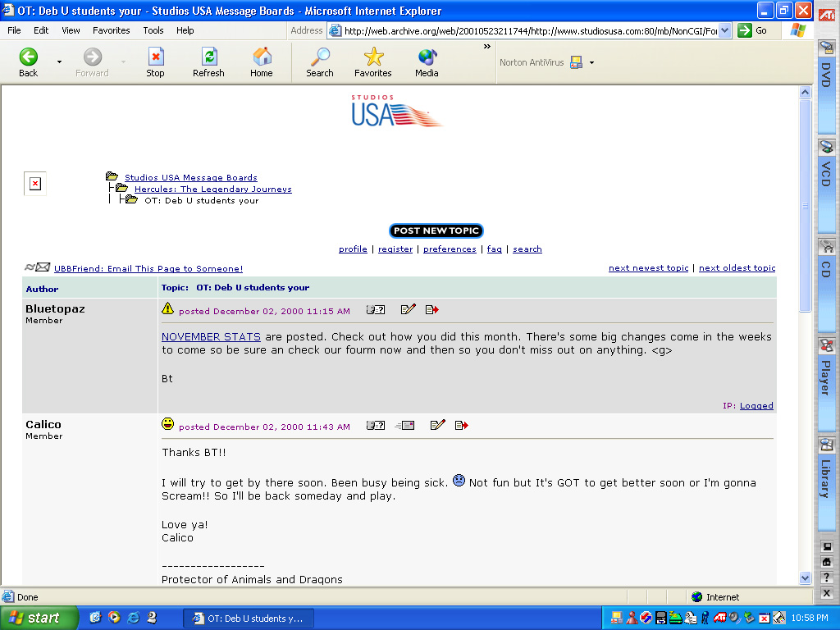Expand the address bar dropdown
Image resolution: width=840 pixels, height=630 pixels.
(724, 30)
